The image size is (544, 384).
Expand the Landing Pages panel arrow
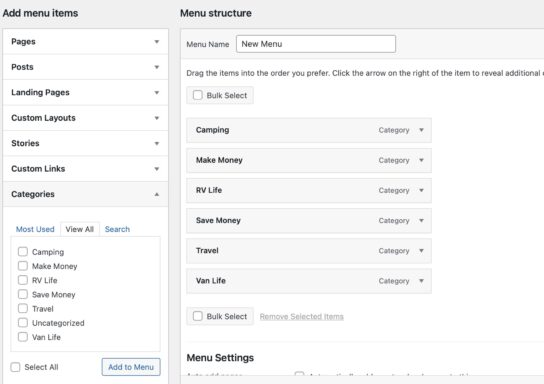click(x=157, y=93)
